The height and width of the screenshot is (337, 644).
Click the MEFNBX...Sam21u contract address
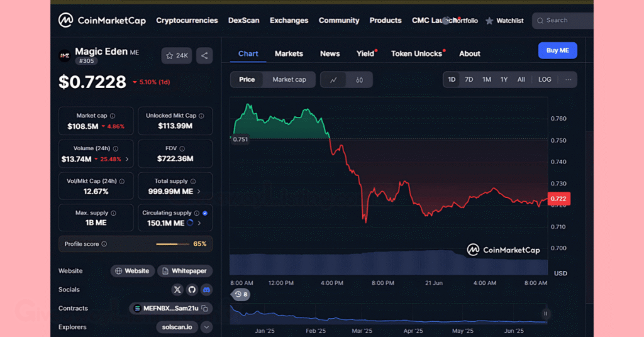pos(170,308)
